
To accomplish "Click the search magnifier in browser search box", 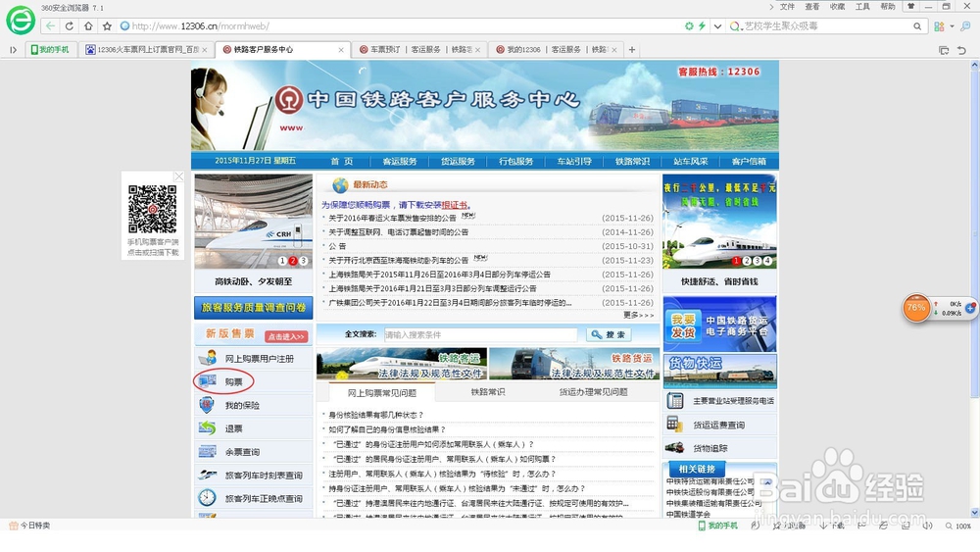I will pos(917,26).
